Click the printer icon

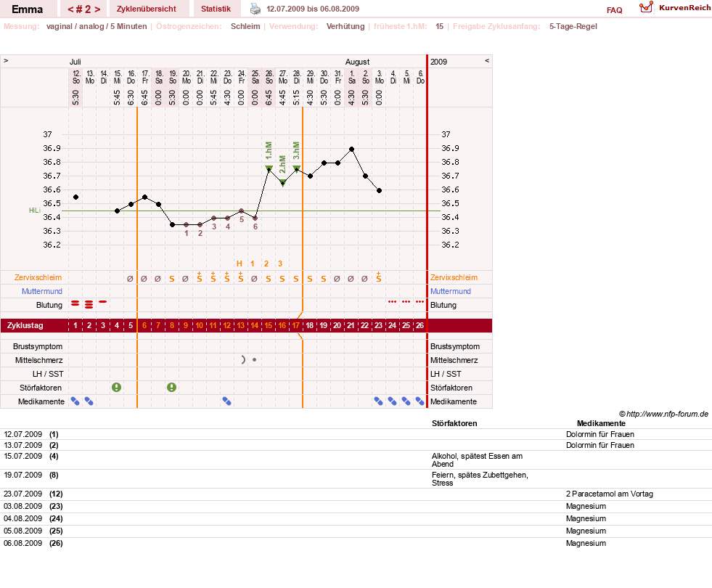tap(255, 9)
